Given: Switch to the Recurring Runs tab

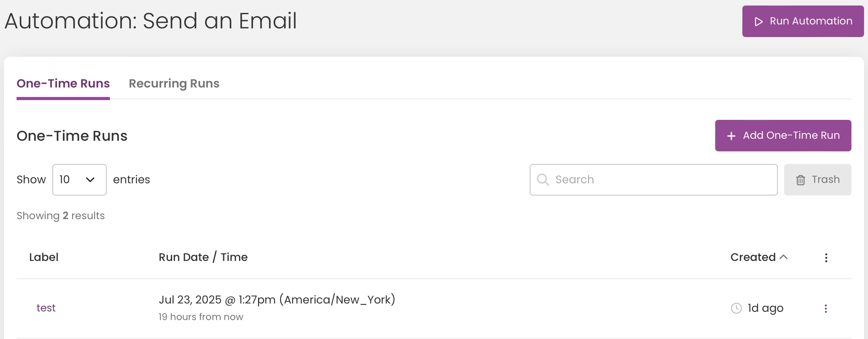Looking at the screenshot, I should [174, 84].
